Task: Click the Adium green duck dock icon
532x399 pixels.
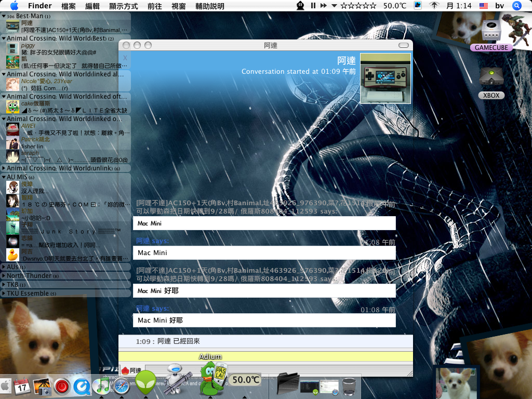Action: (x=212, y=378)
